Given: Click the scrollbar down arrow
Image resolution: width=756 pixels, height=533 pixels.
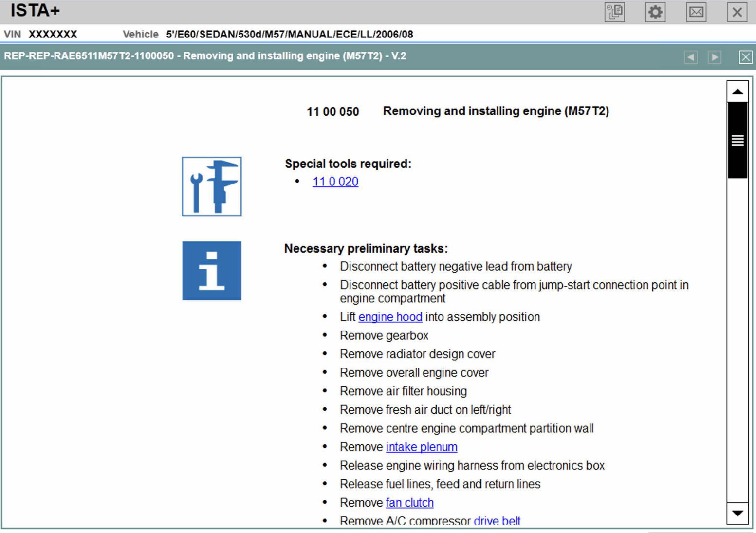Looking at the screenshot, I should tap(738, 513).
